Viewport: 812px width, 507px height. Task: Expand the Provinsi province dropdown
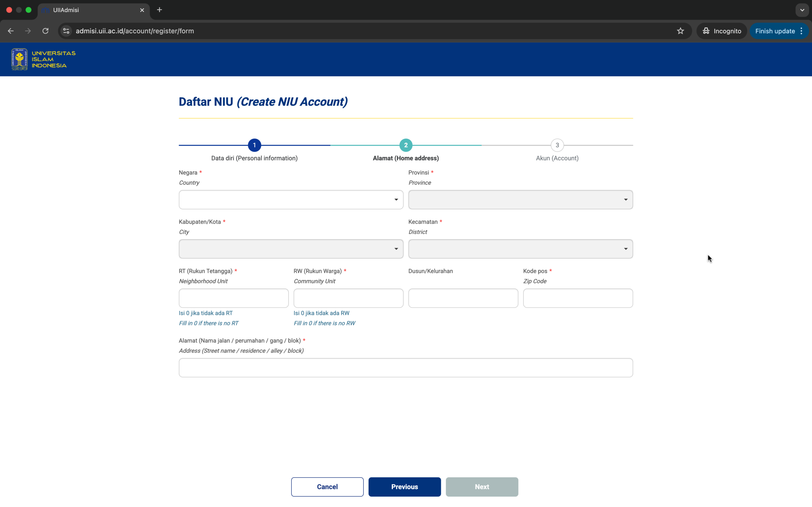click(x=520, y=200)
